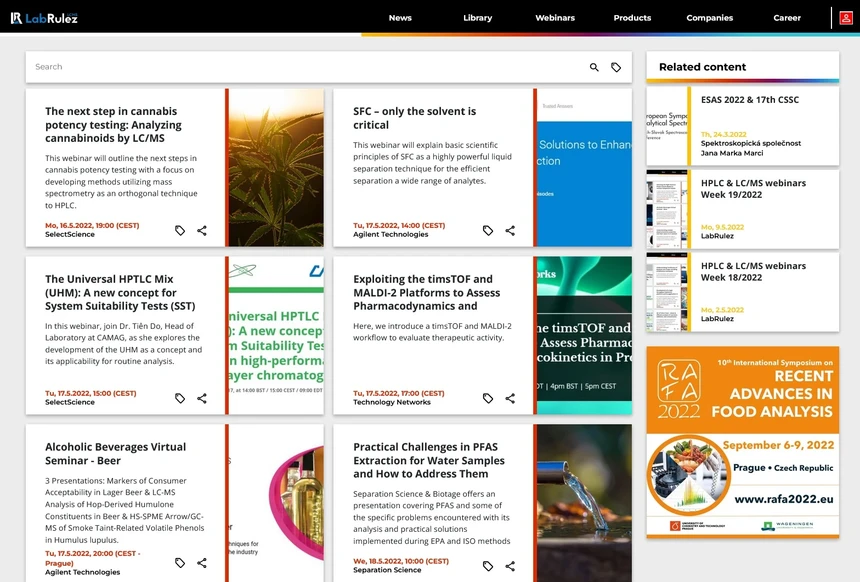Open the Library menu

click(x=477, y=18)
